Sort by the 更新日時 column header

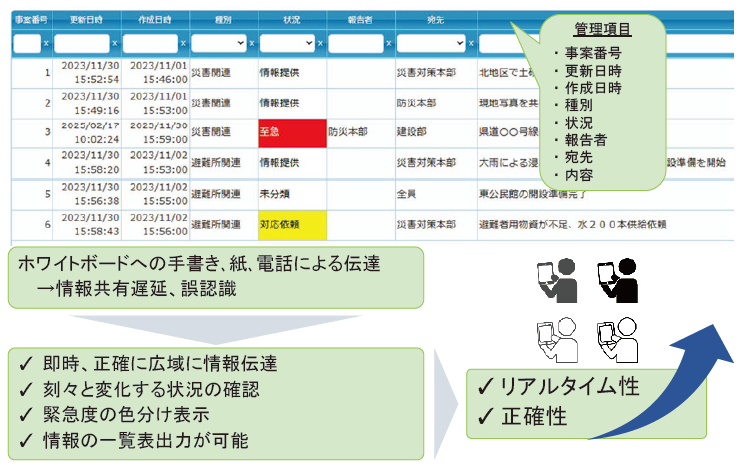click(84, 19)
